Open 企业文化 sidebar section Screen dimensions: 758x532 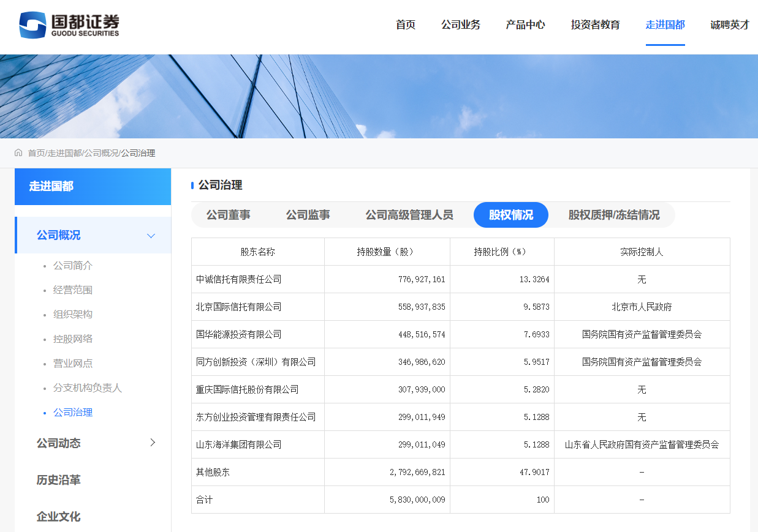click(59, 517)
